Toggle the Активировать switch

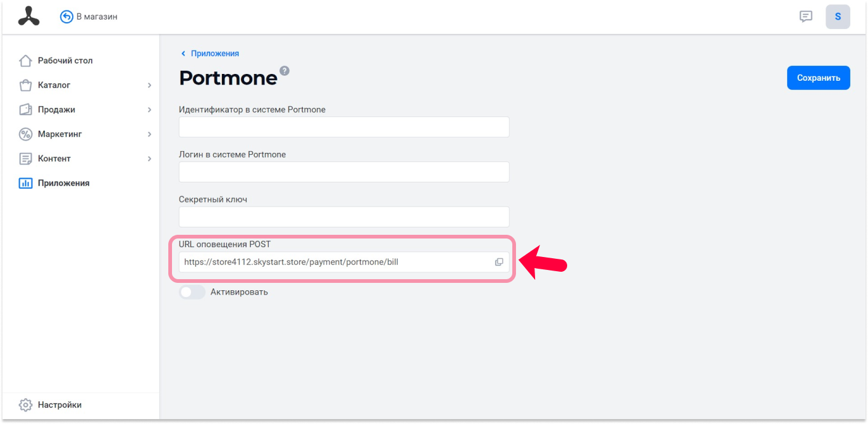(x=192, y=292)
